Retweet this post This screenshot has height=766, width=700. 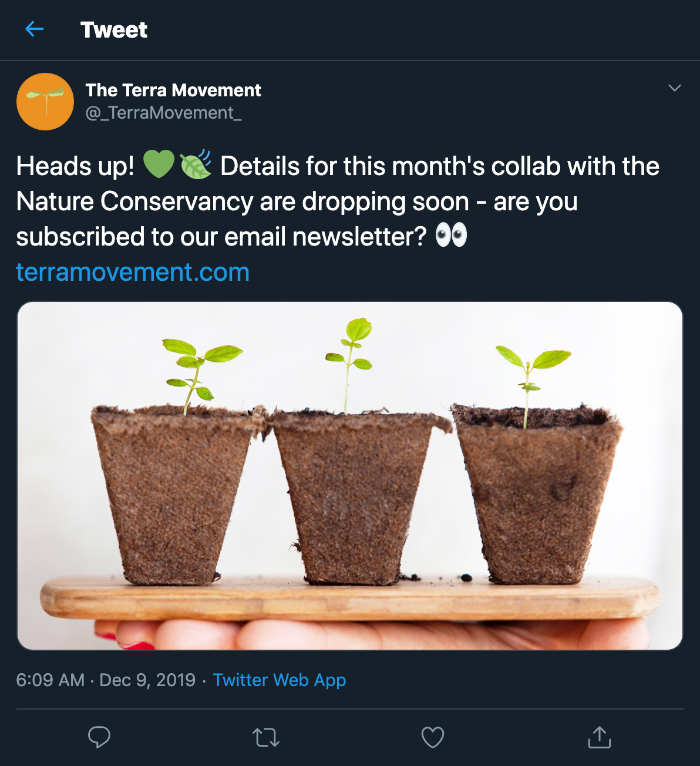(x=265, y=737)
